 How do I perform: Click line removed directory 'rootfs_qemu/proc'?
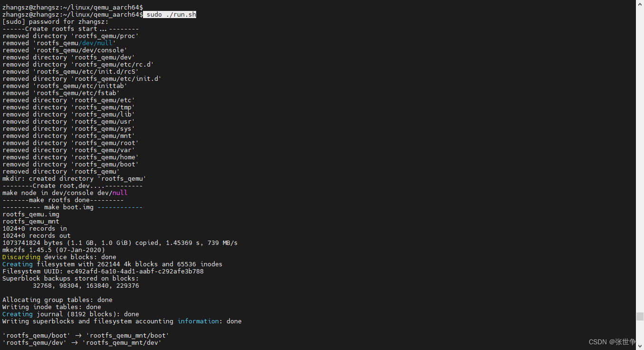[x=71, y=36]
